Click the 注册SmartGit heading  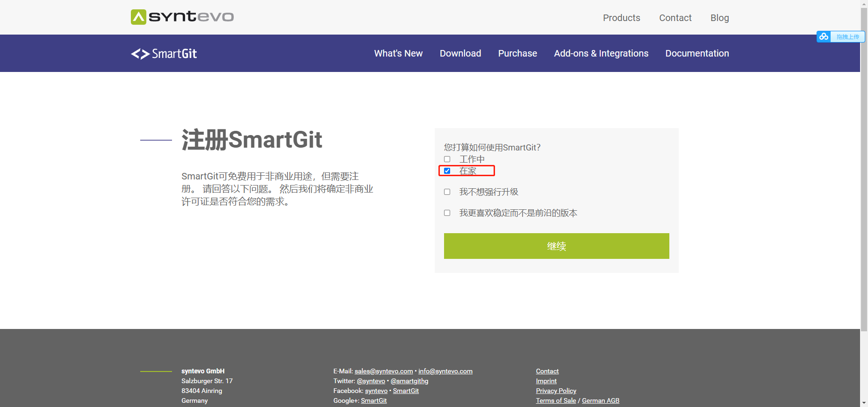click(252, 140)
